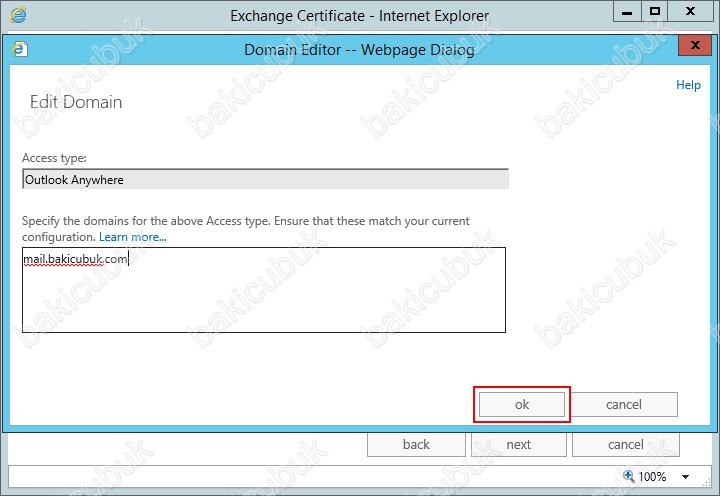Image resolution: width=720 pixels, height=496 pixels.
Task: Open the zoom level dropdown arrow
Action: tap(685, 477)
